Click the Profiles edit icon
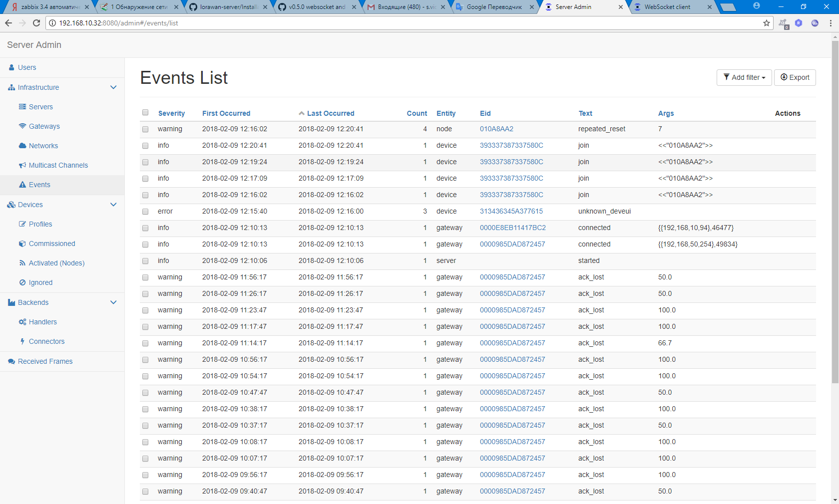Screen dimensions: 839x504 tap(22, 224)
